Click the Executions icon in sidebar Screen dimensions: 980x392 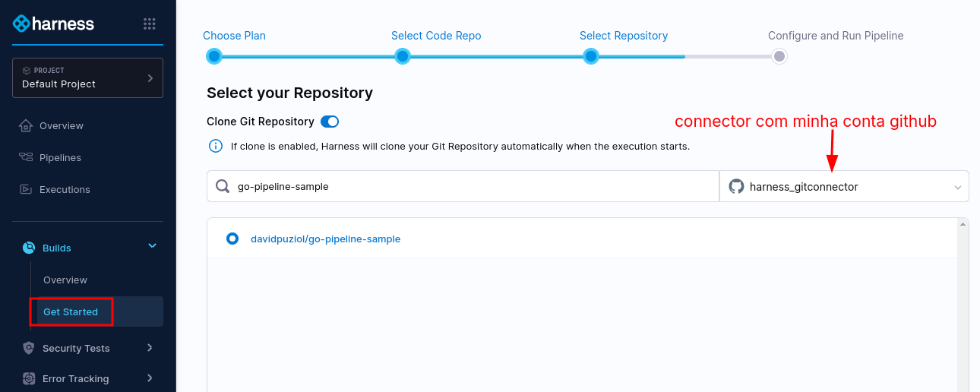26,189
